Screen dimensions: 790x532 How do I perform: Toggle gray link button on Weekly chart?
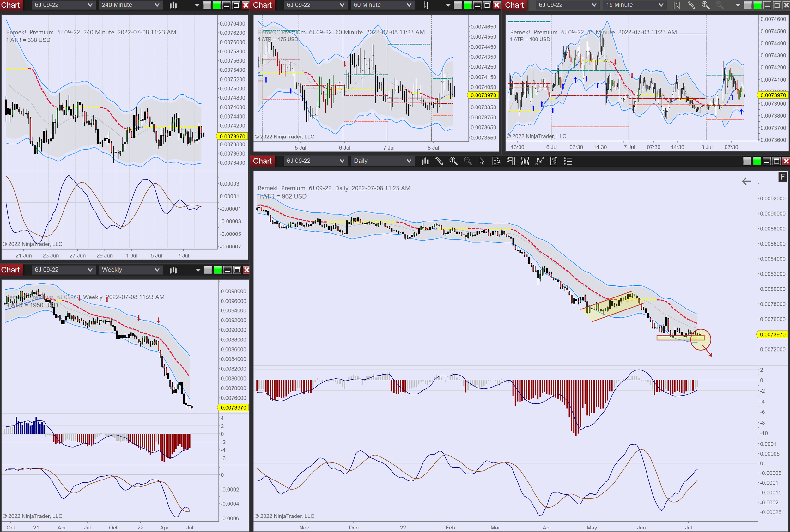click(x=208, y=270)
